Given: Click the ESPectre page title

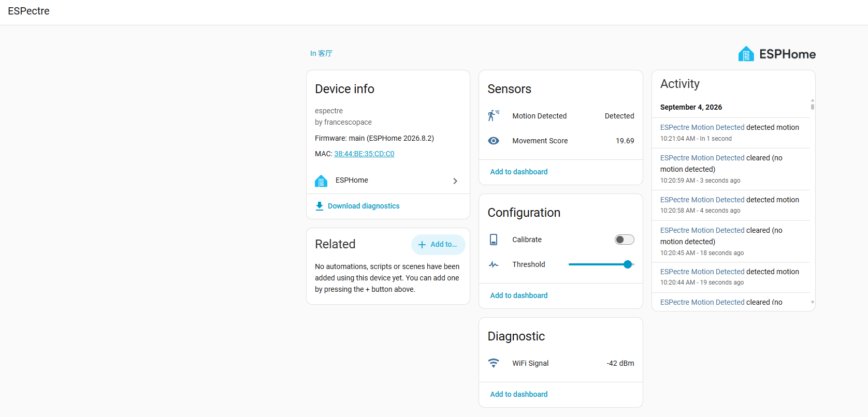Looking at the screenshot, I should [29, 11].
